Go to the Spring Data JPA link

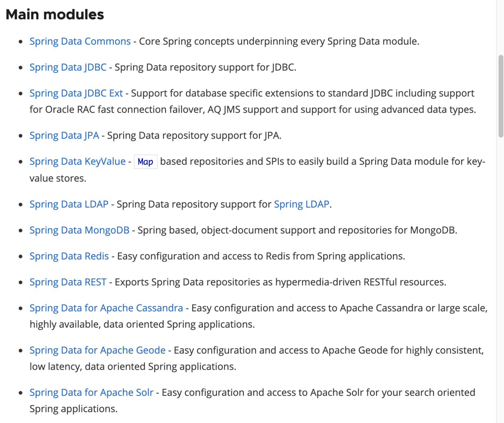[x=64, y=136]
